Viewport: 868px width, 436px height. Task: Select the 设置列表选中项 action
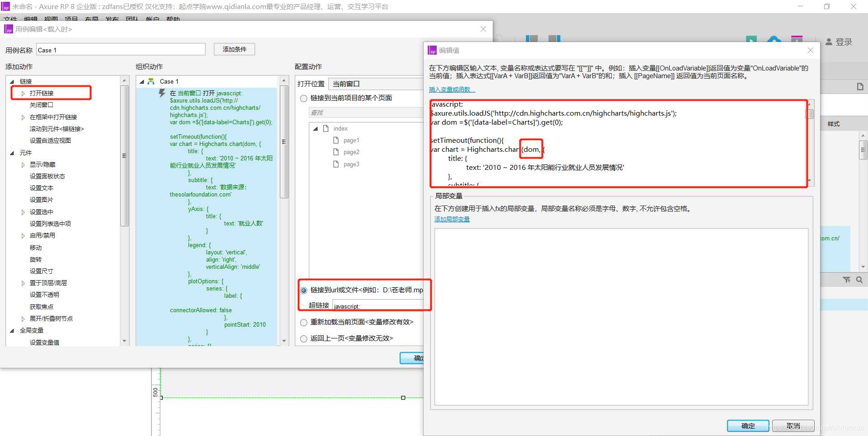pyautogui.click(x=50, y=224)
